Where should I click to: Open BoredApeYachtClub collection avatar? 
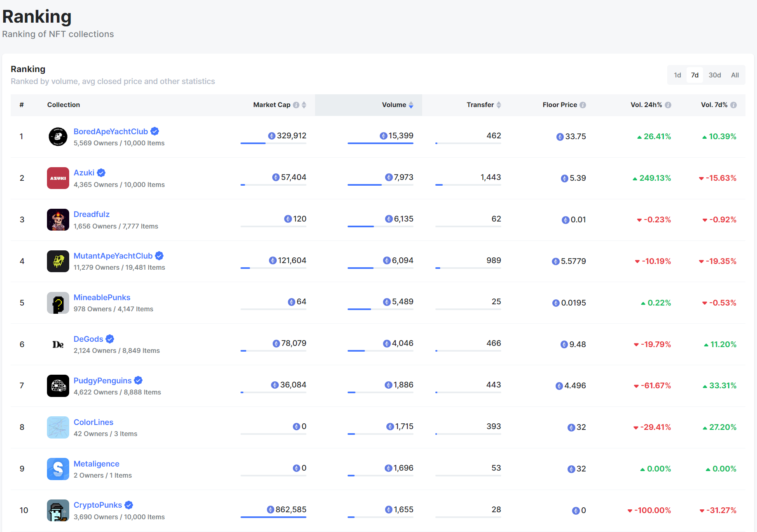click(x=58, y=137)
